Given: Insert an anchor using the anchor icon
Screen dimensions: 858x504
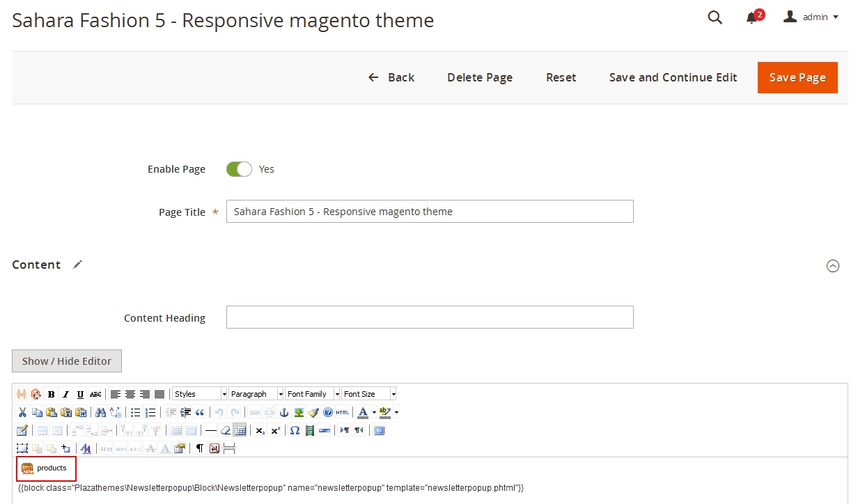Looking at the screenshot, I should 284,412.
